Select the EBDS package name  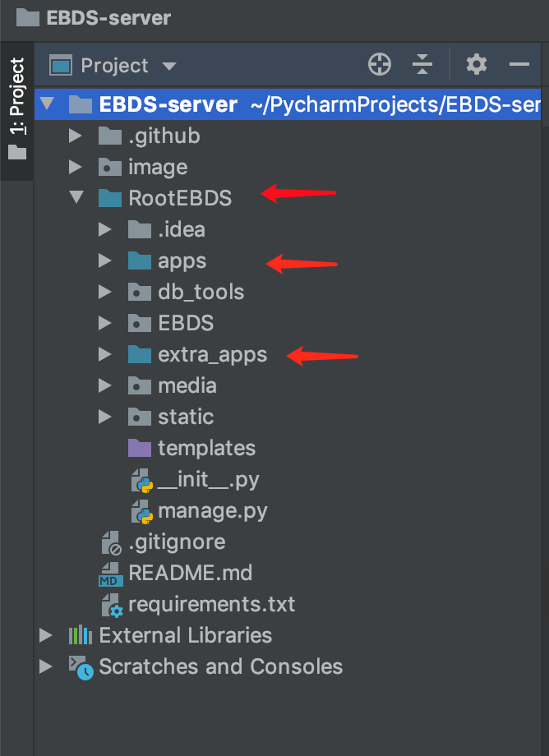[x=186, y=323]
